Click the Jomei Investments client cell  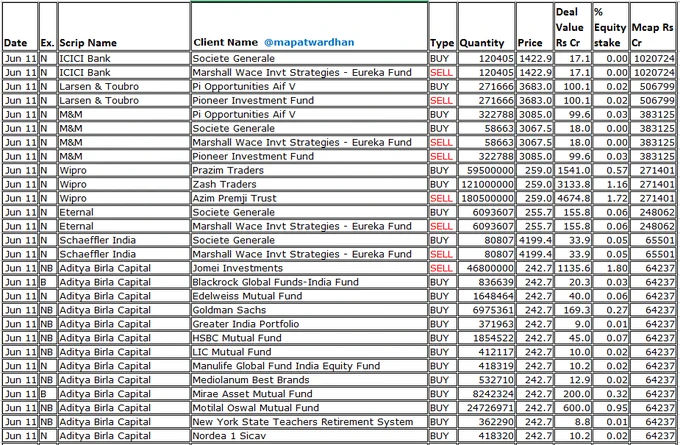coord(309,268)
